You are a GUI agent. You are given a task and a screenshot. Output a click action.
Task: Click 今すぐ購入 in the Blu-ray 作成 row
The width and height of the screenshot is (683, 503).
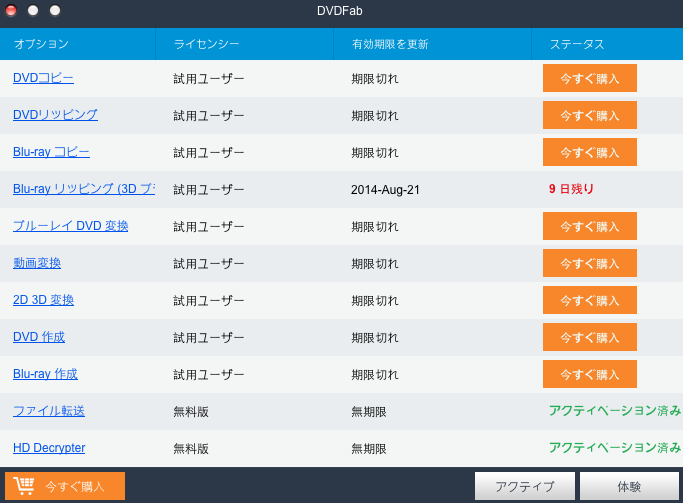pos(590,375)
